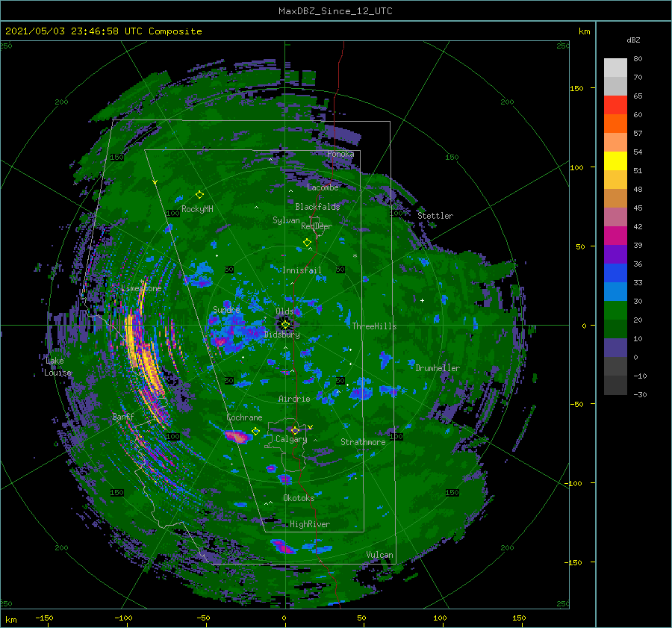Click the Lake Louise label
The width and height of the screenshot is (672, 628).
(57, 367)
